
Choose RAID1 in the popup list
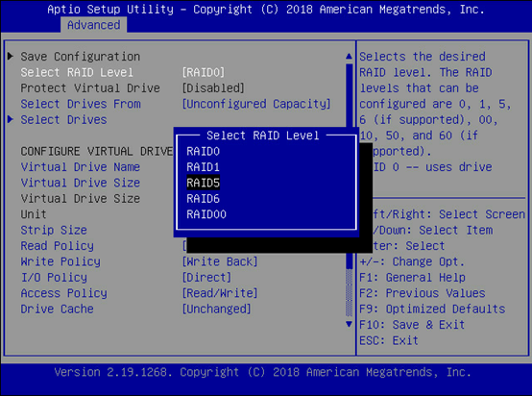(x=203, y=167)
